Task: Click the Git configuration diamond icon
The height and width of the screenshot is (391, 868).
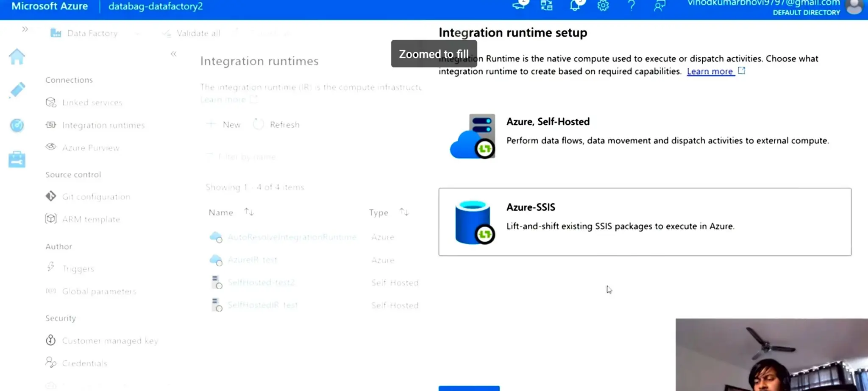Action: pyautogui.click(x=51, y=196)
